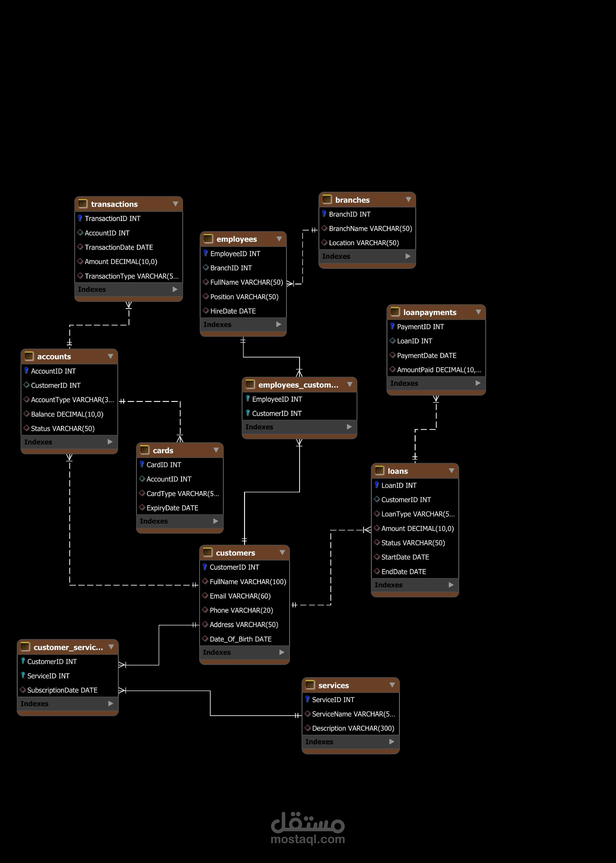The width and height of the screenshot is (616, 863).
Task: Expand Indexes section of branches table
Action: pos(408,256)
